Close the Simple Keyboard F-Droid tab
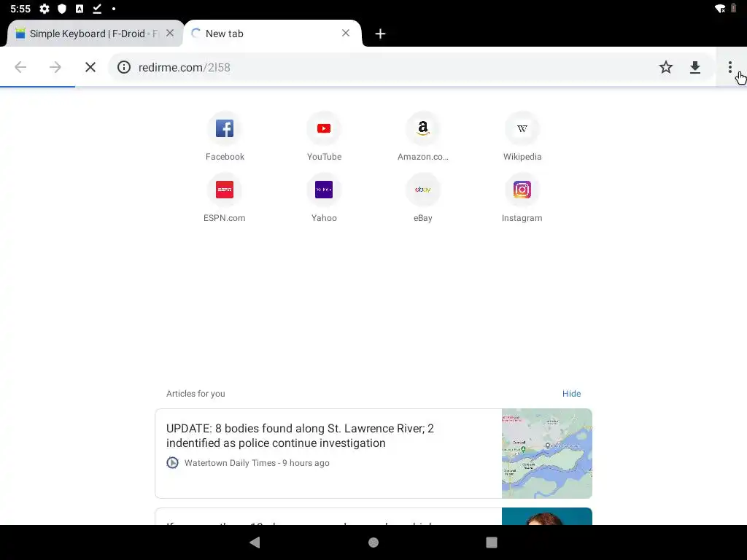 [x=169, y=34]
